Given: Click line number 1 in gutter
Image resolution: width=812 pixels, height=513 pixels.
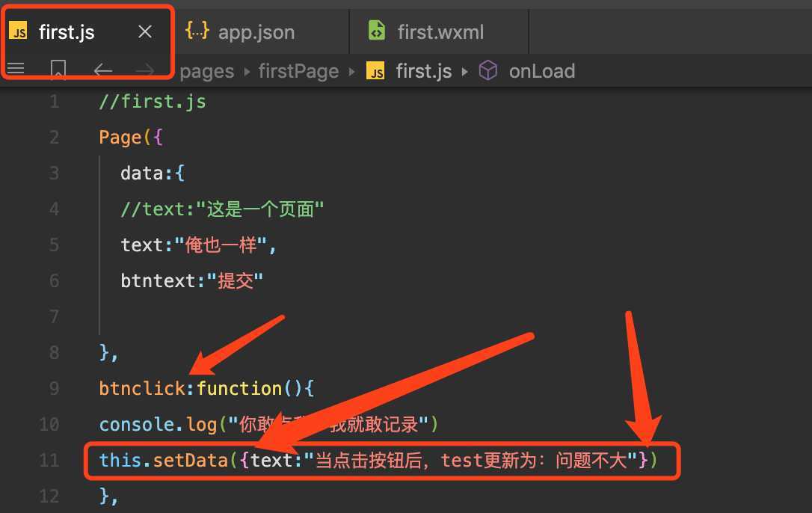Looking at the screenshot, I should [55, 101].
